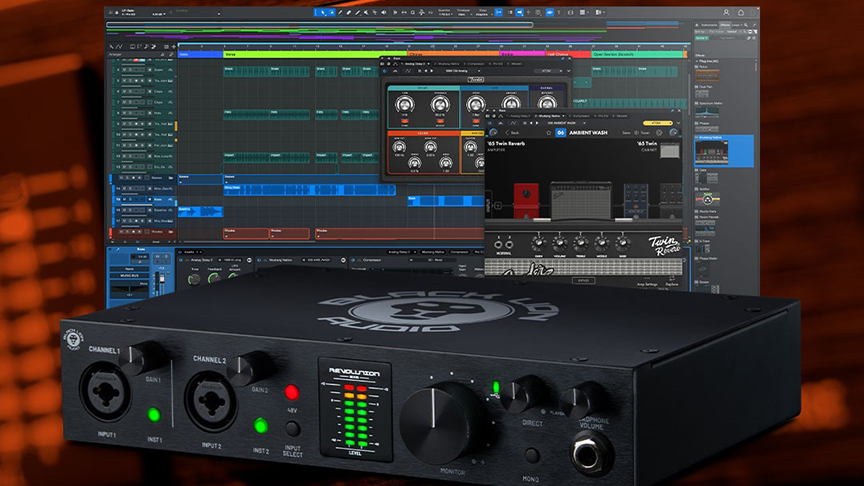
Task: Click the 06 preset number button
Action: 560,133
